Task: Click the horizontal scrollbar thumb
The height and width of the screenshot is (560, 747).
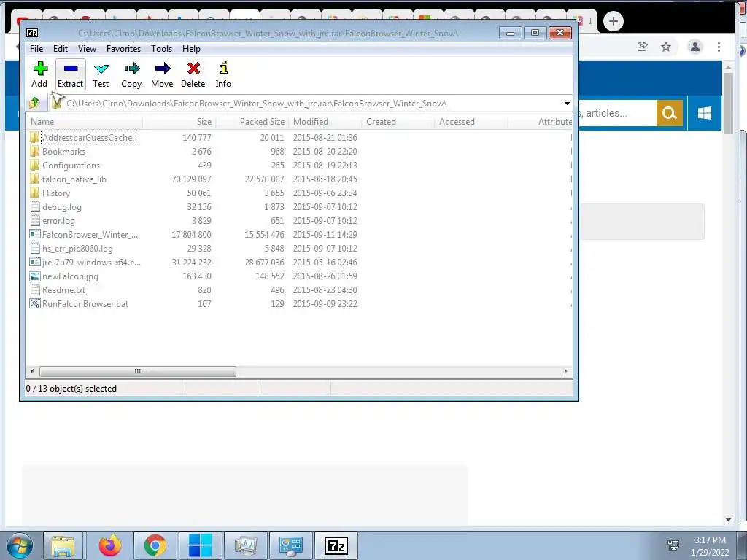Action: [x=138, y=371]
